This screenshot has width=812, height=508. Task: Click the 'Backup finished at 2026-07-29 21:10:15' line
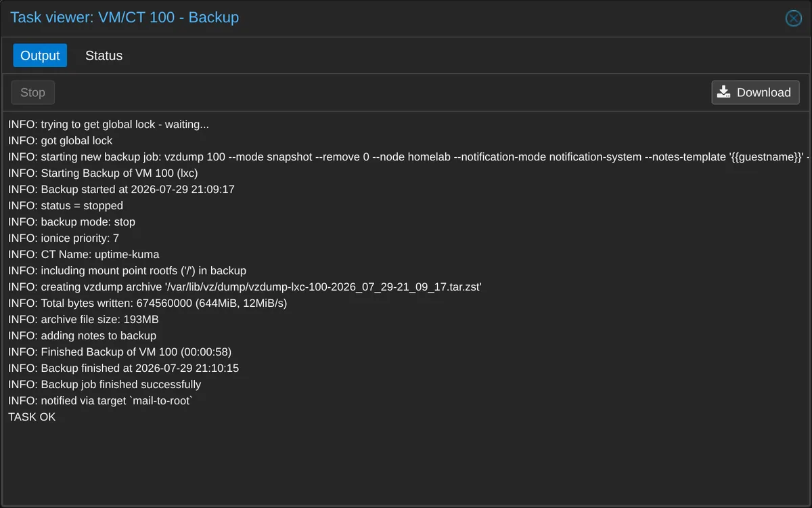pos(123,368)
